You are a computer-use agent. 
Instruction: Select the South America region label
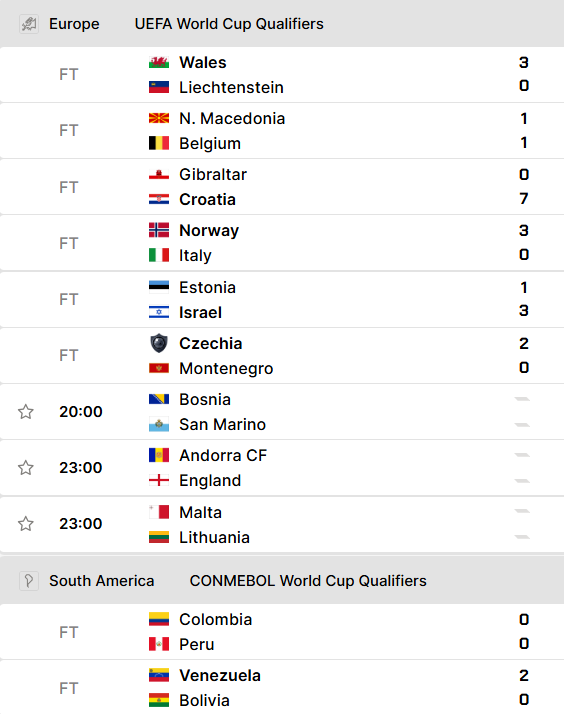click(102, 581)
